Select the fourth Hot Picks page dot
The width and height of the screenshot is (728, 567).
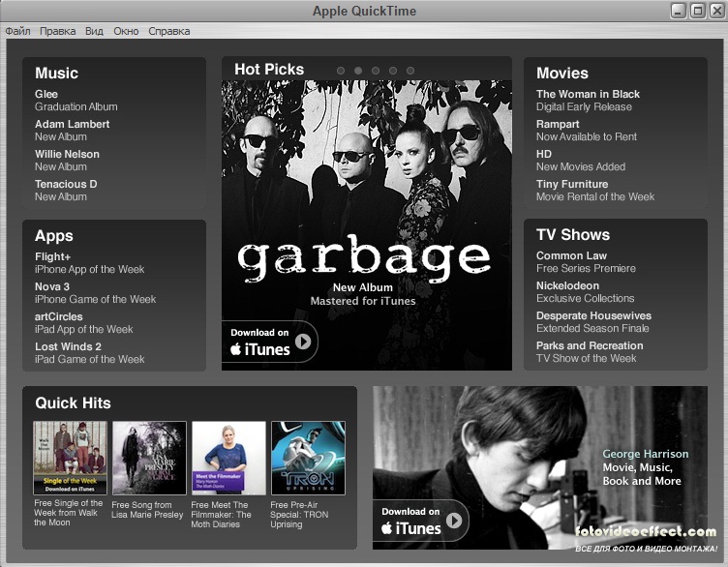pos(393,71)
